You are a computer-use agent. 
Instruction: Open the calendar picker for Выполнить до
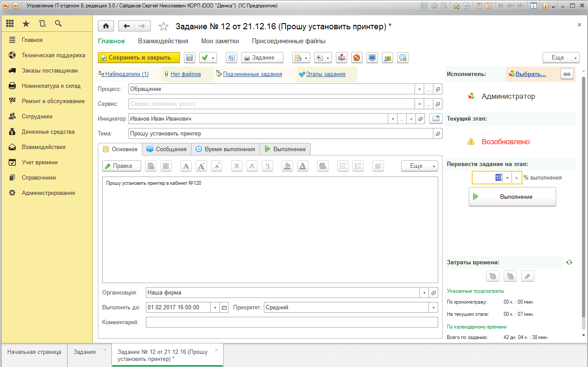pos(225,308)
